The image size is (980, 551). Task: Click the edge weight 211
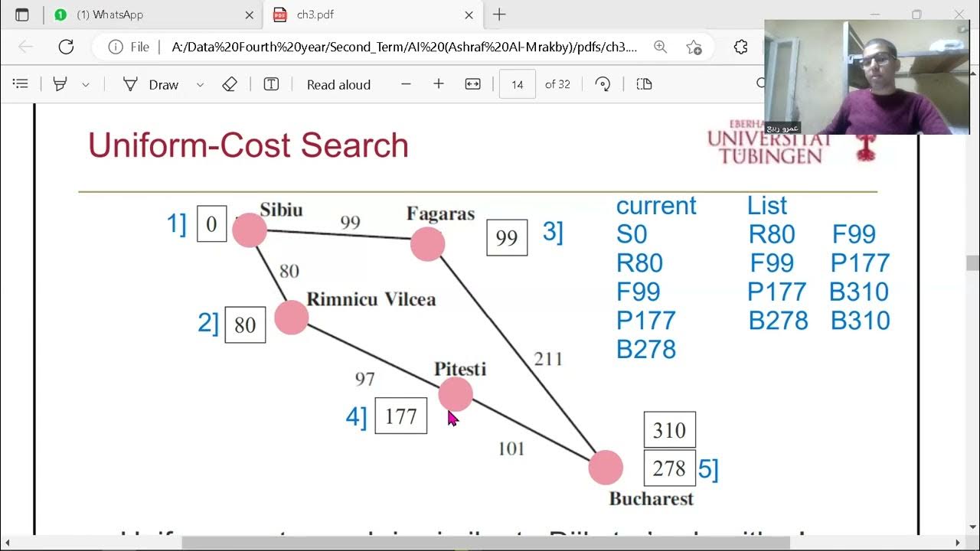(548, 358)
